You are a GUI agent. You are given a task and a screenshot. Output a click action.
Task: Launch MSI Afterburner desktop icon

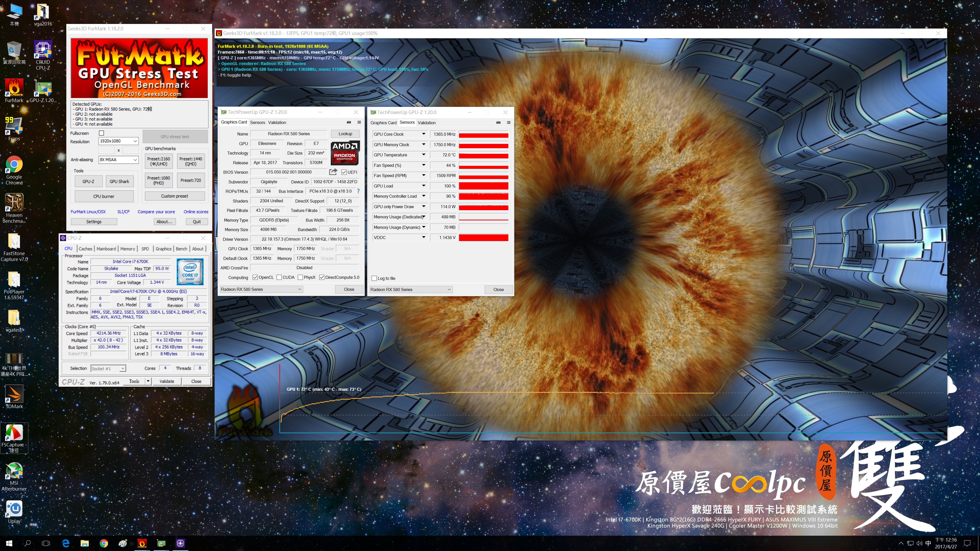click(14, 477)
